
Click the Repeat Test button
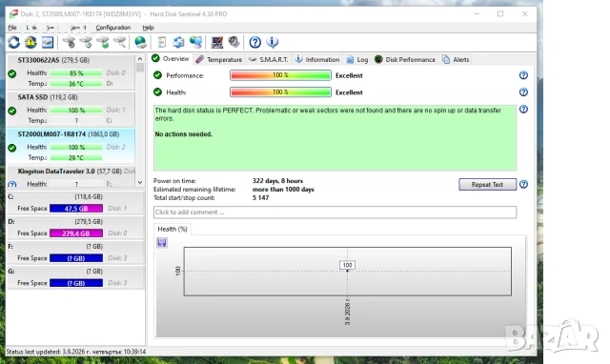click(487, 184)
